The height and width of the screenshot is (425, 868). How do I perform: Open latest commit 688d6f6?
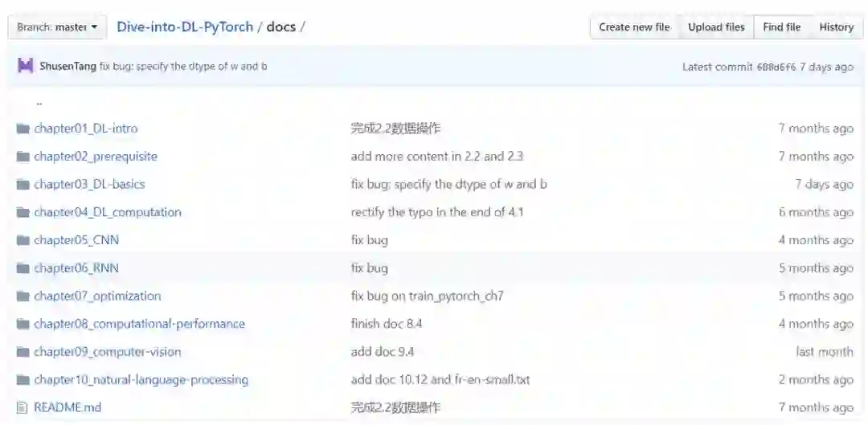point(776,67)
